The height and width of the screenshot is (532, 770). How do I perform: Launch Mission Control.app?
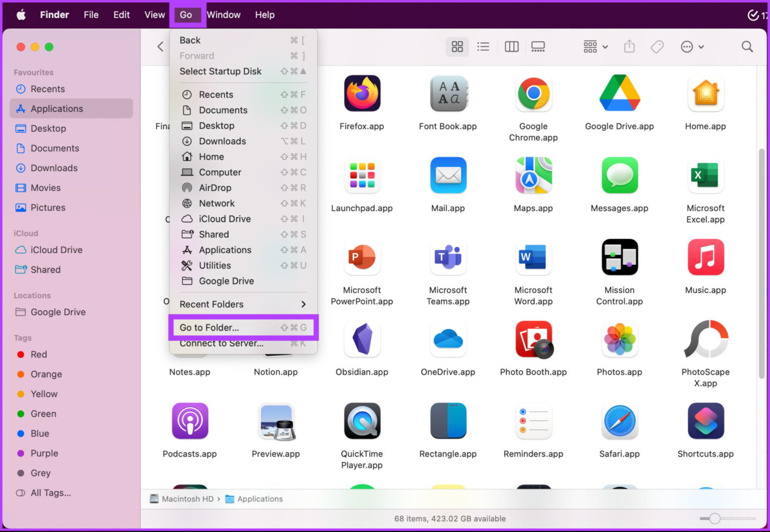(620, 257)
